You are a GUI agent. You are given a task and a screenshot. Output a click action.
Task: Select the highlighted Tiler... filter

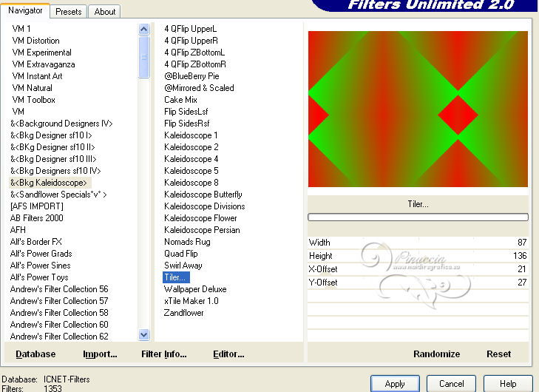(x=176, y=277)
